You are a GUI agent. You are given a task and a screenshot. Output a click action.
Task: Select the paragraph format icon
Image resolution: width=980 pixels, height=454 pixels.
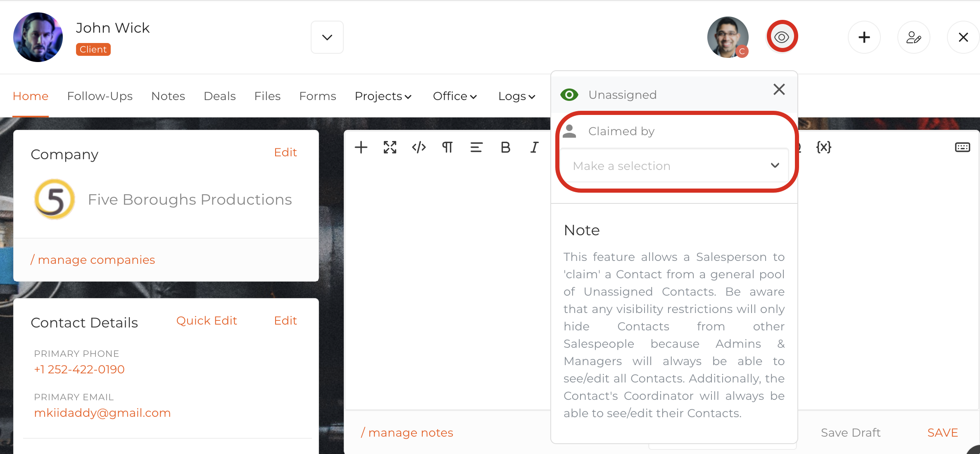pyautogui.click(x=447, y=147)
